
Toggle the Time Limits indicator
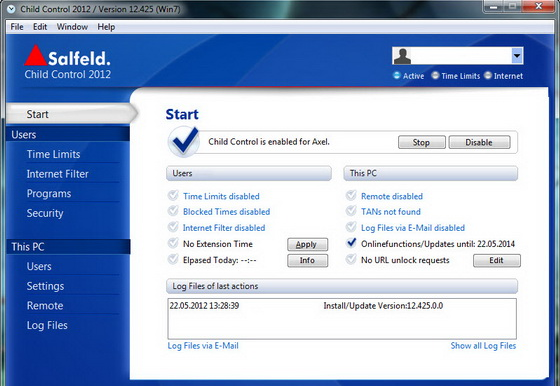(x=435, y=75)
